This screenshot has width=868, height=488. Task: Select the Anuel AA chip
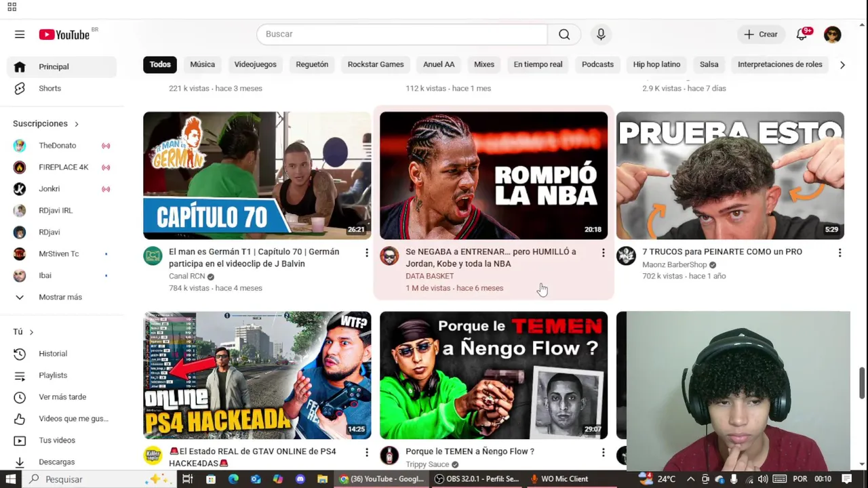pyautogui.click(x=439, y=64)
